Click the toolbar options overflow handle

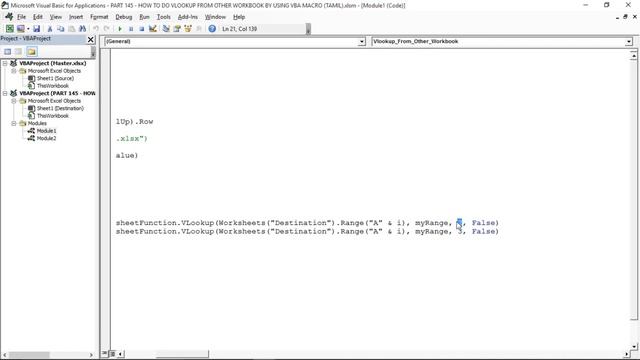coord(308,29)
